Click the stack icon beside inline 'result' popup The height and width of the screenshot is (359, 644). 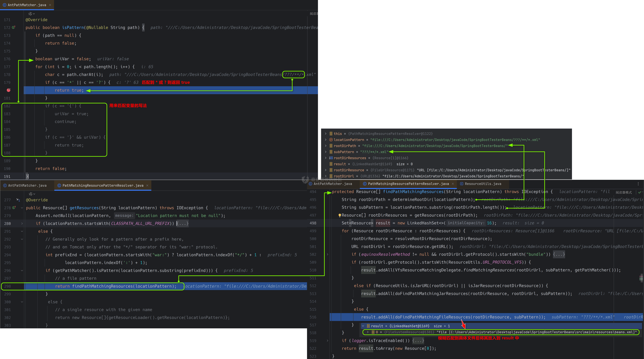click(x=368, y=326)
